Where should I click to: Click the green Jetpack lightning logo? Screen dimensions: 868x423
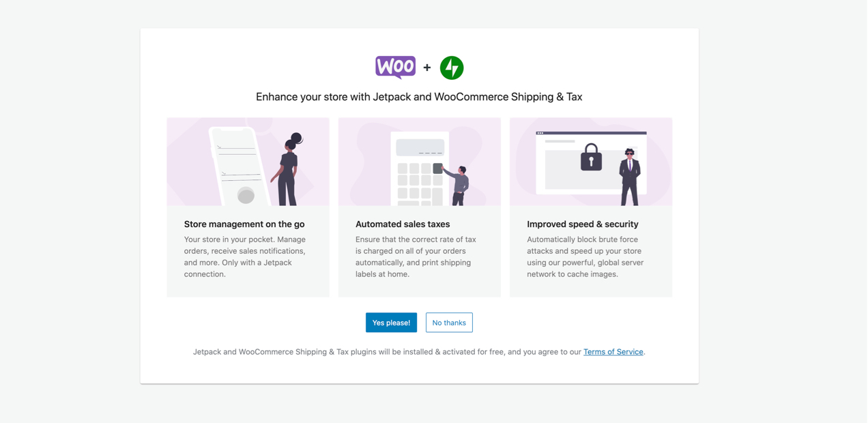coord(452,68)
